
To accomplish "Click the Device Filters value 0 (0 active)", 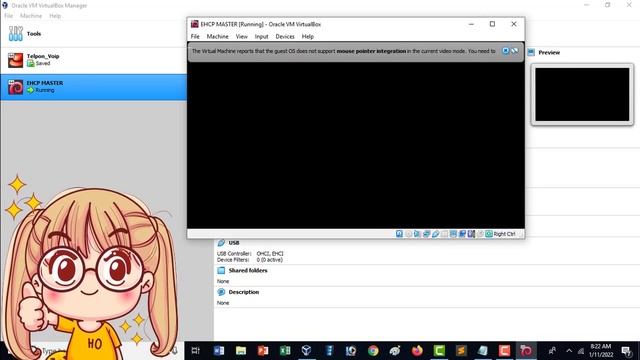I will point(269,260).
